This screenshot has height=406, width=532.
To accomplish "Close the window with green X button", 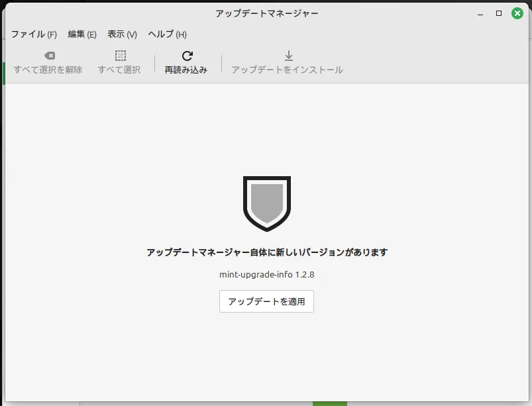I will (x=517, y=13).
